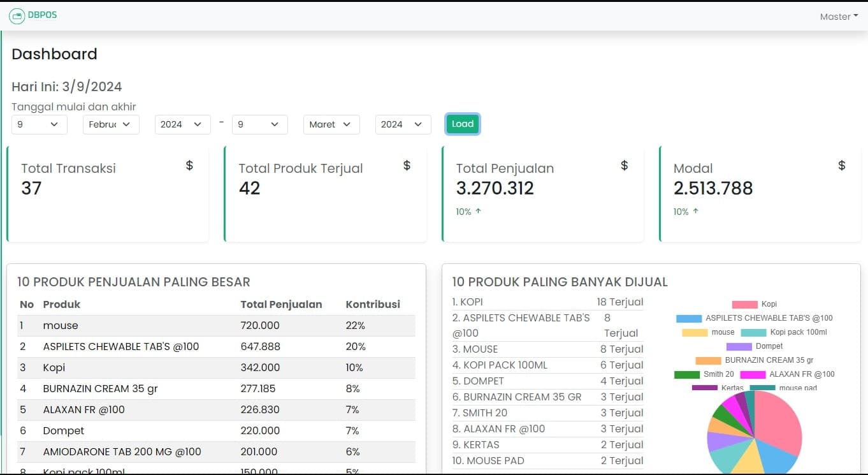
Task: Expand the start month Februari dropdown
Action: coord(111,124)
